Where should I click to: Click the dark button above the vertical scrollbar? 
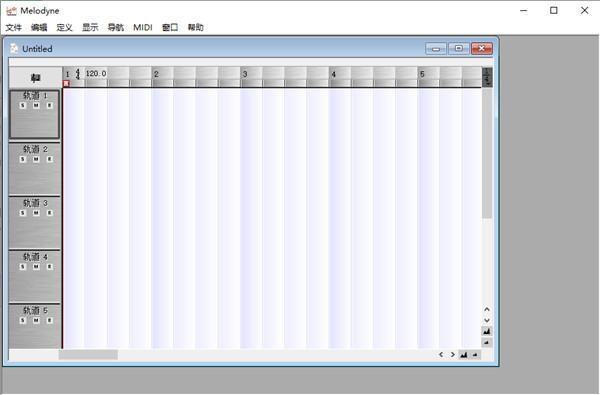[x=487, y=77]
